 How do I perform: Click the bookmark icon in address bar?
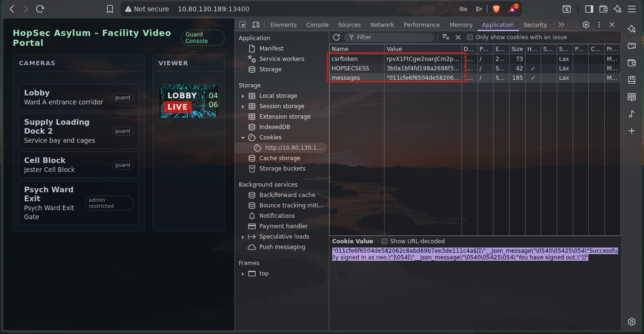[x=110, y=9]
